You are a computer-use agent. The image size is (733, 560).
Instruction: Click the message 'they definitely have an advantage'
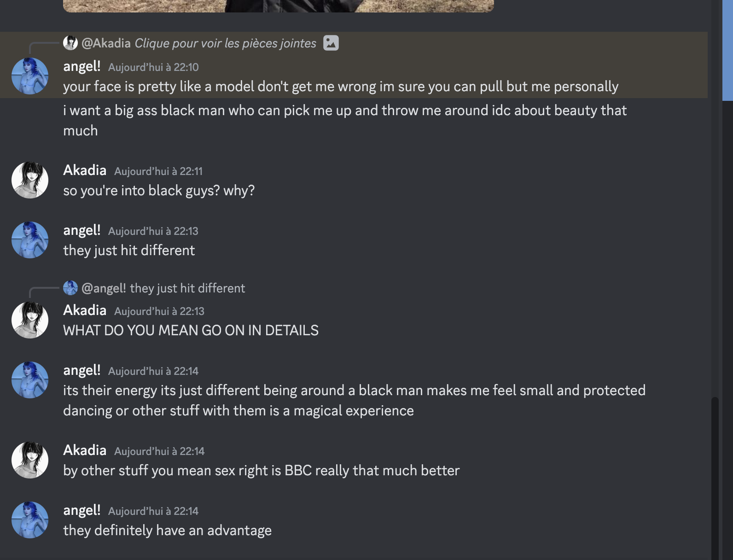coord(167,531)
